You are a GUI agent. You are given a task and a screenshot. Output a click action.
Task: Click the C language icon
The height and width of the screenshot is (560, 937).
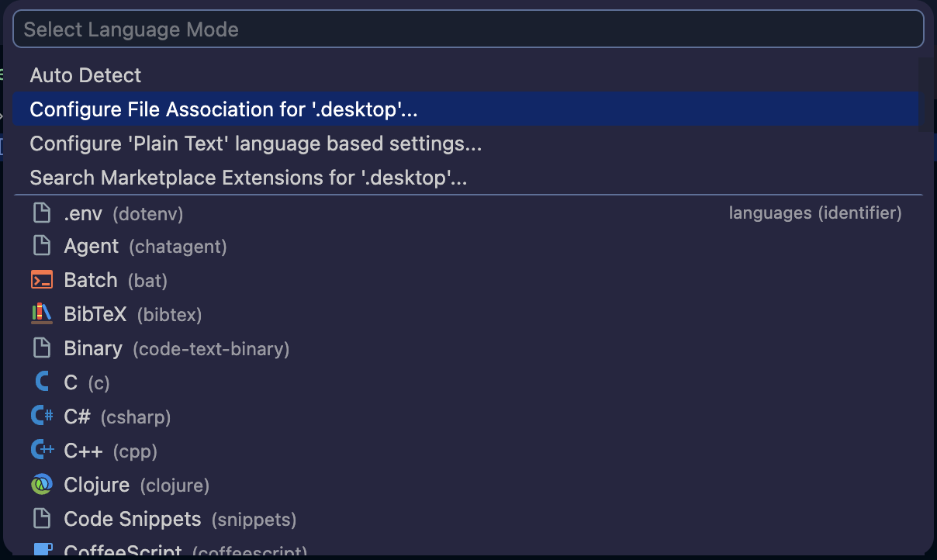(x=41, y=382)
